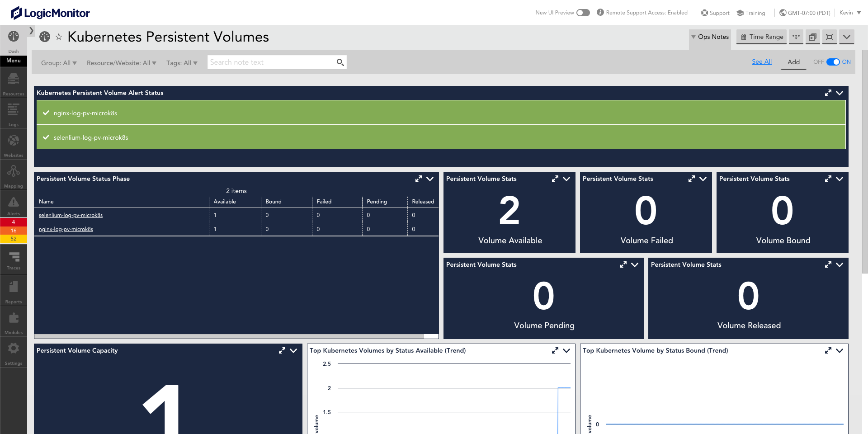
Task: Expand Persistent Volume Capacity widget fullscreen
Action: [282, 350]
